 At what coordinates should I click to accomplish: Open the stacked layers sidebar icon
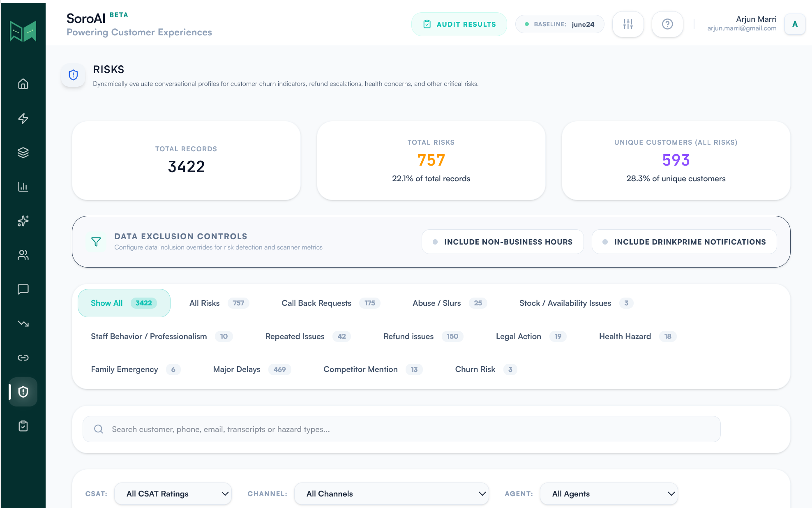[23, 152]
